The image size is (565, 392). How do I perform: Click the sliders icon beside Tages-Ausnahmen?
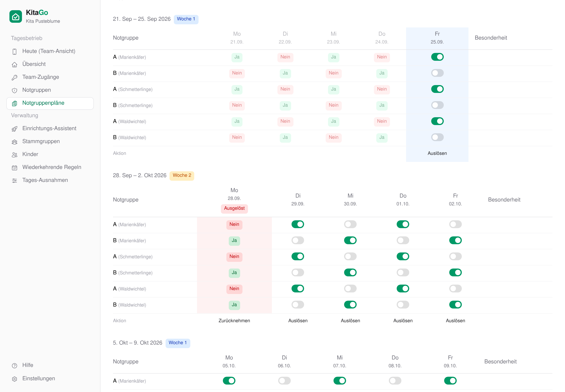pyautogui.click(x=15, y=181)
